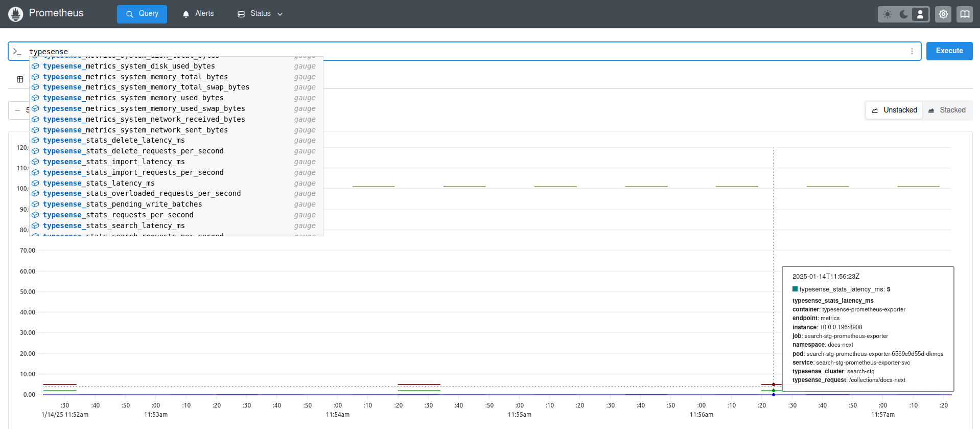Open the Alerts page
The height and width of the screenshot is (429, 980).
198,14
